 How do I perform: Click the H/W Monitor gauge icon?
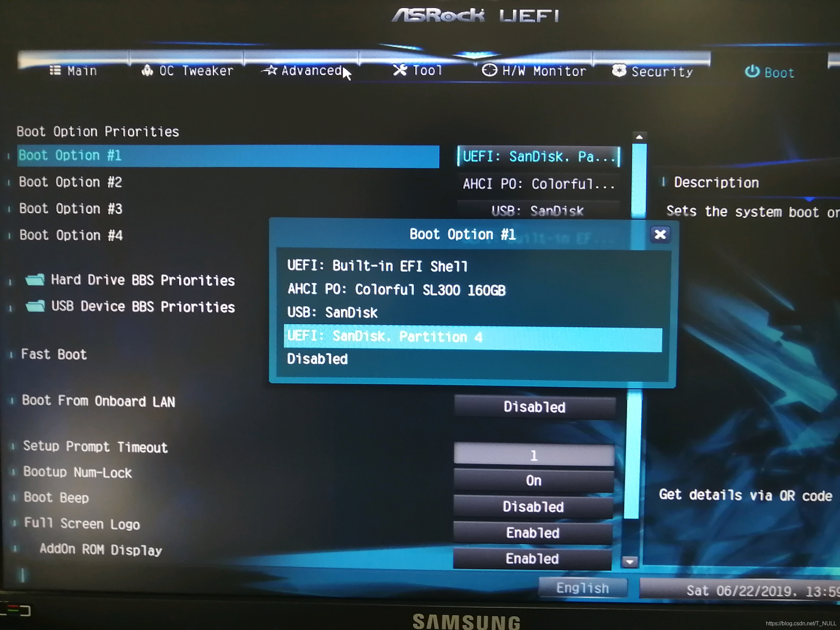click(x=490, y=70)
